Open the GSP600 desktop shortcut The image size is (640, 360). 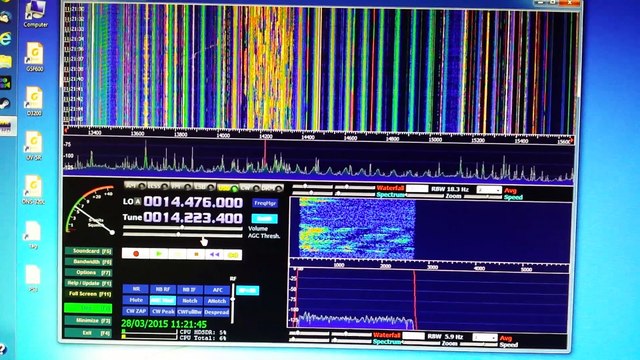(x=35, y=57)
